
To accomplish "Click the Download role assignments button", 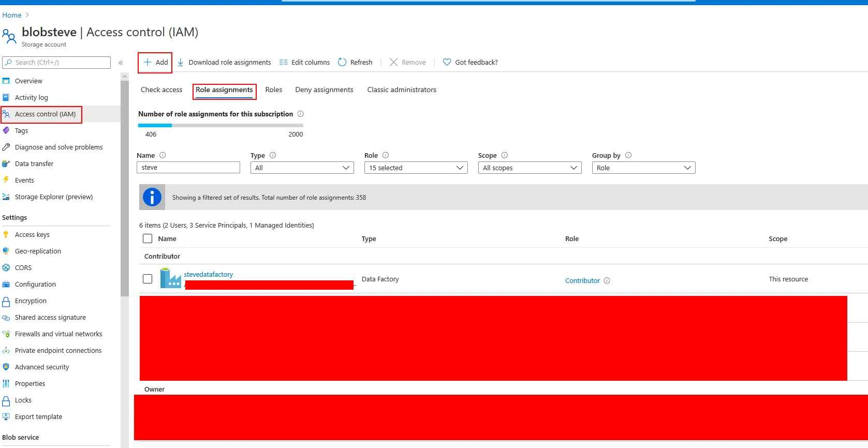I will coord(224,62).
